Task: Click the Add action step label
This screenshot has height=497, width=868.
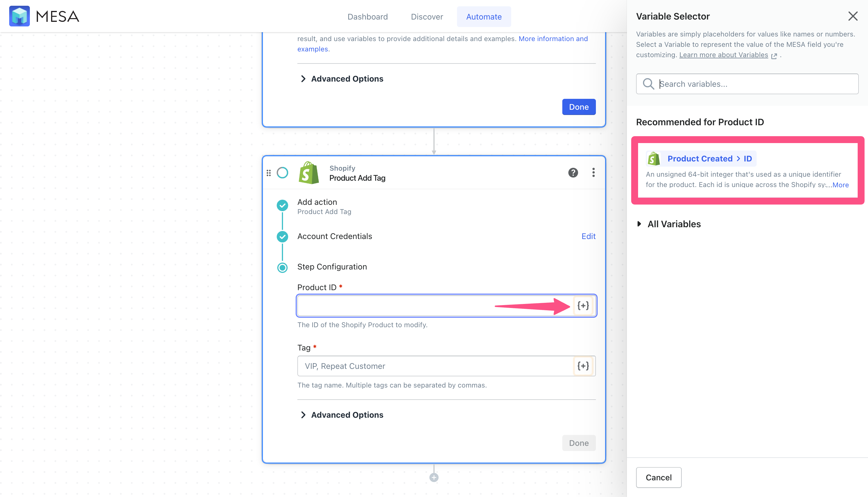Action: (x=317, y=202)
